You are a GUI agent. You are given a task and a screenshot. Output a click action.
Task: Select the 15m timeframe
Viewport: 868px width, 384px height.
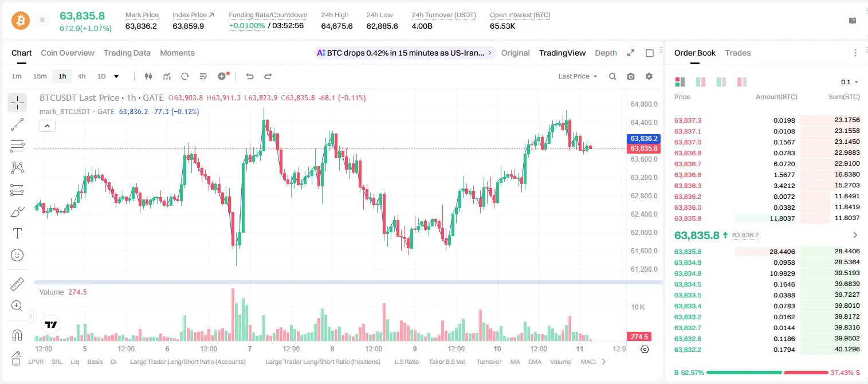click(x=40, y=76)
